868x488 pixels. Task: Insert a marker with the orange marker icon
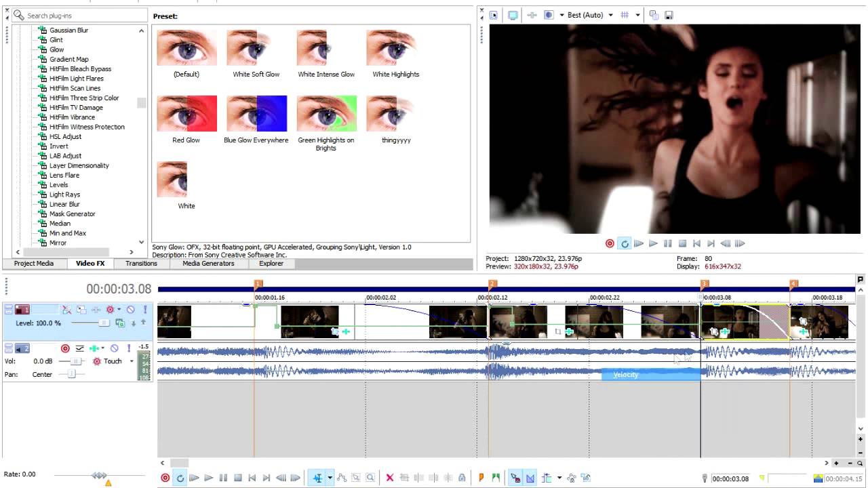coord(481,478)
